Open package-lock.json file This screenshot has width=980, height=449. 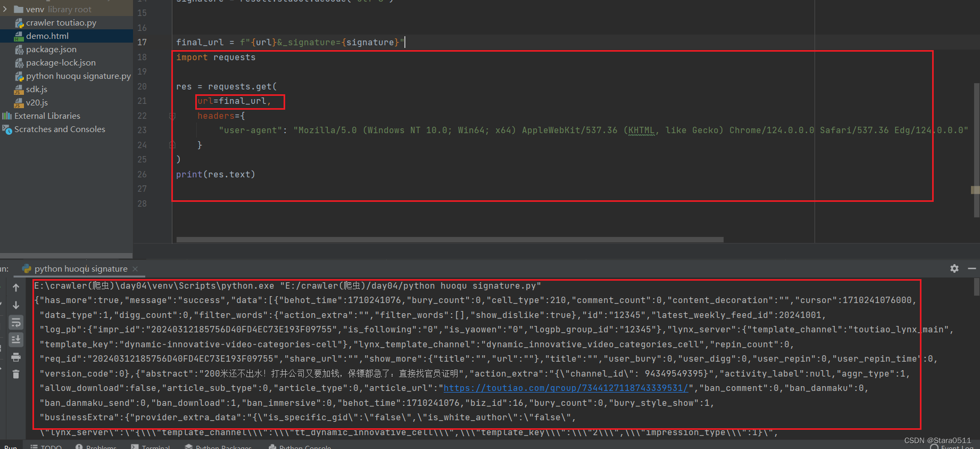pyautogui.click(x=61, y=62)
